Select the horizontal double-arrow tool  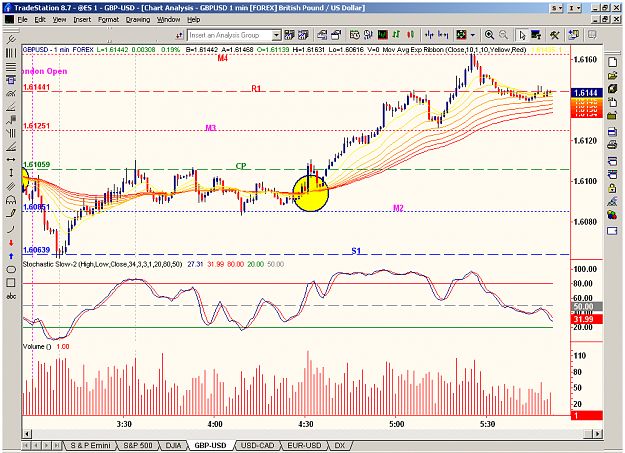(x=11, y=160)
